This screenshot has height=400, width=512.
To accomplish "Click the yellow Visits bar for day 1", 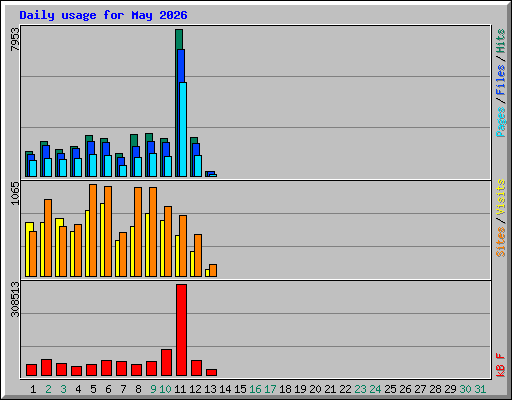I will tap(28, 249).
